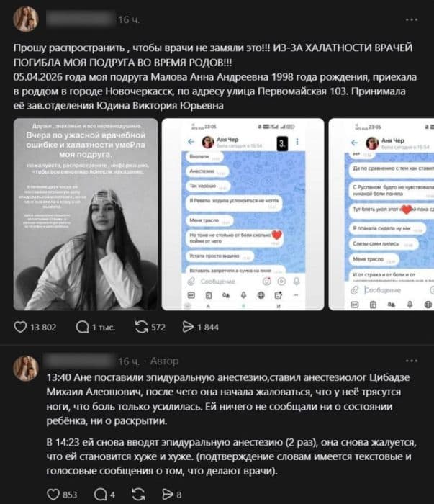Share the main post showing 1 844
The height and width of the screenshot is (504, 434).
tap(188, 327)
